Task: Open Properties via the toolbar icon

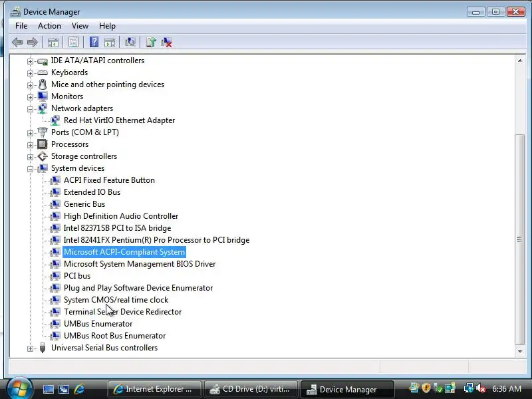Action: point(73,43)
